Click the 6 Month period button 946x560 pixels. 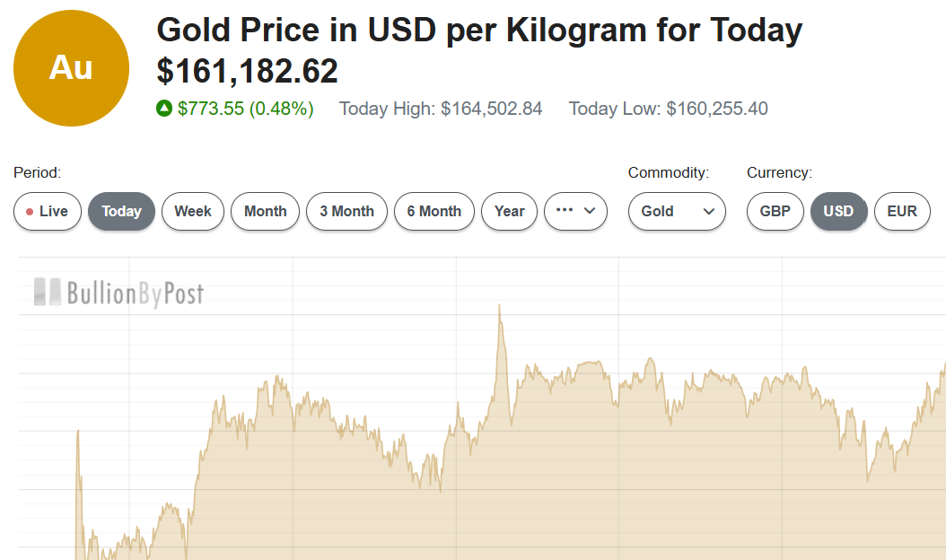coord(434,211)
